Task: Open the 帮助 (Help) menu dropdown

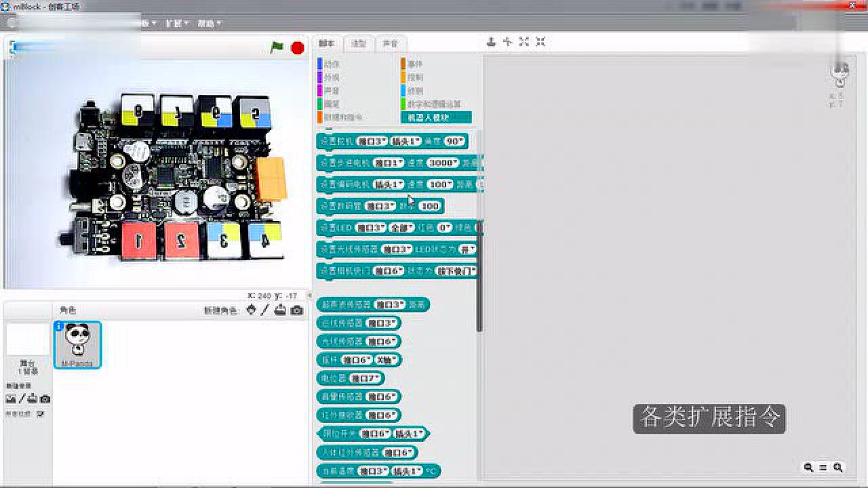Action: [x=209, y=23]
